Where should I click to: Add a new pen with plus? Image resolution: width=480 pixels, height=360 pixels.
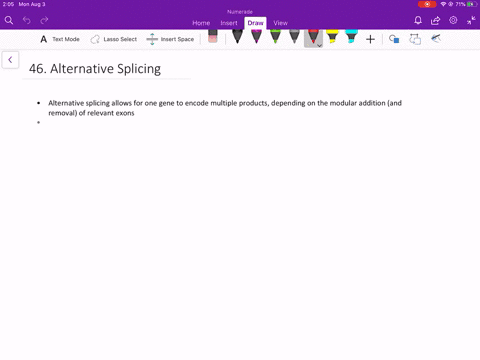point(370,39)
